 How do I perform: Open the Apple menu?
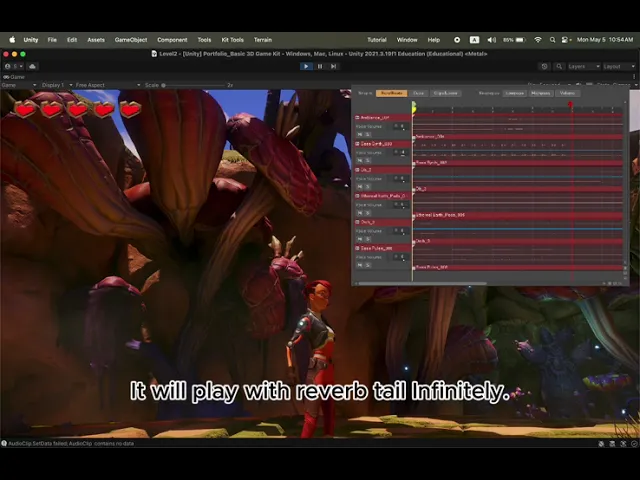pyautogui.click(x=12, y=40)
